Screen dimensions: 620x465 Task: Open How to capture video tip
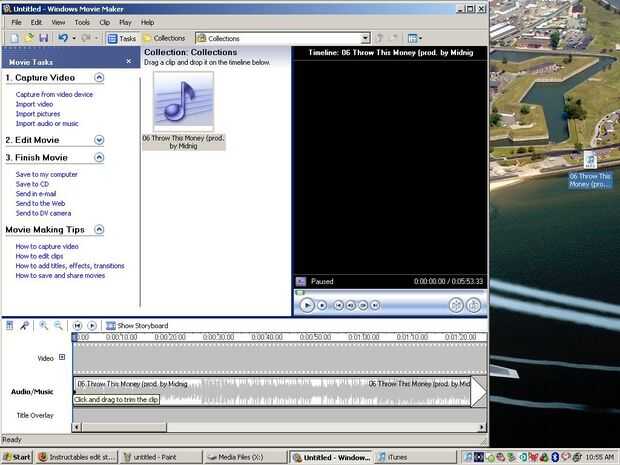[x=47, y=246]
